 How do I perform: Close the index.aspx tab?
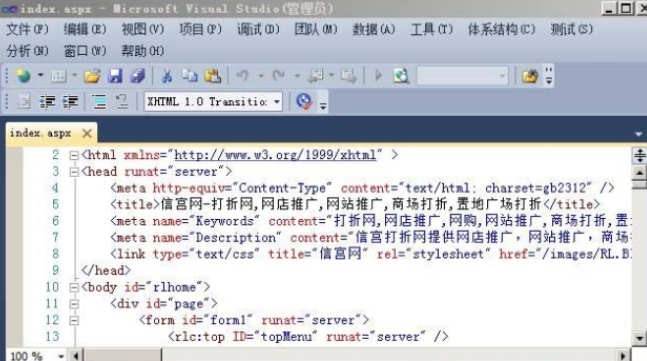coord(87,133)
